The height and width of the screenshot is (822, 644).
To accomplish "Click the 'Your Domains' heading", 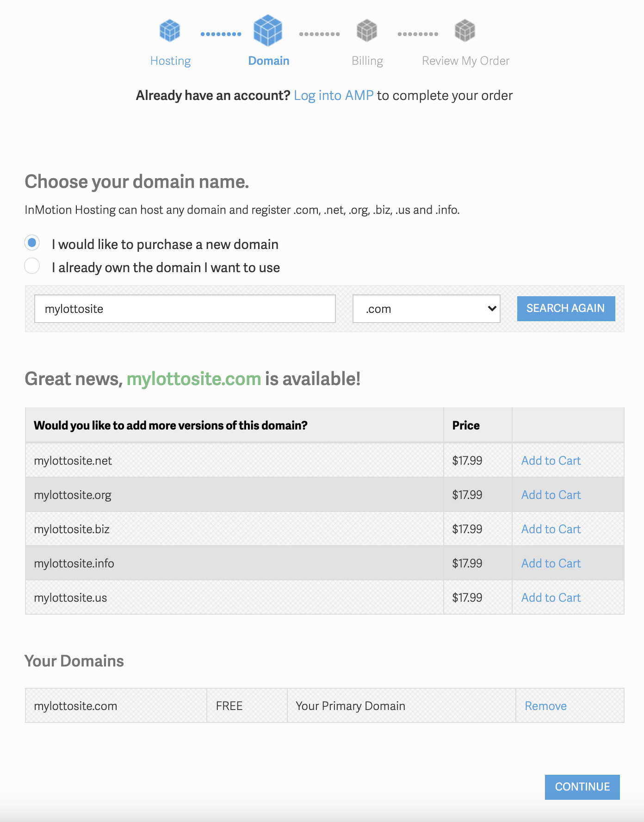I will [x=74, y=661].
